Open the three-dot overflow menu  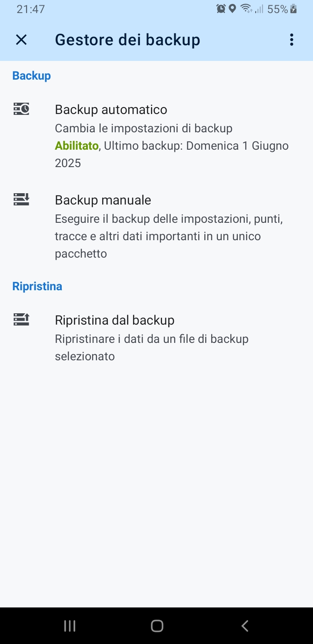[291, 40]
